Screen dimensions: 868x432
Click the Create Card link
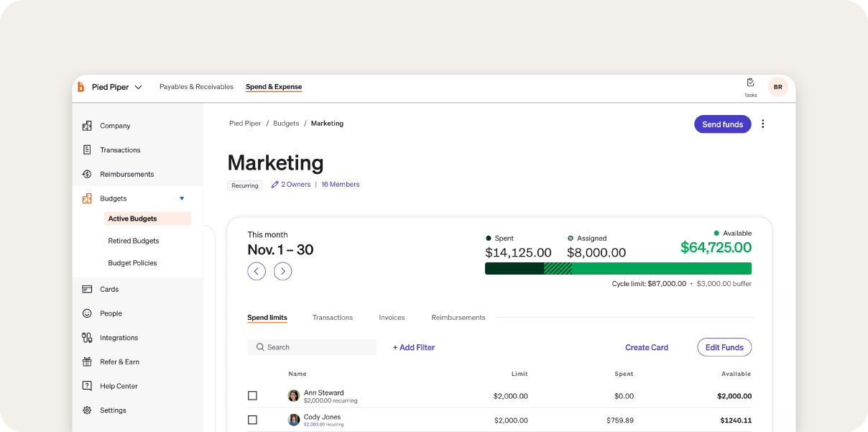tap(647, 347)
